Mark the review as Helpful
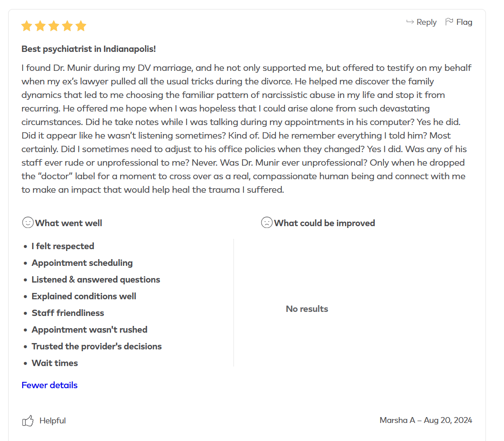This screenshot has height=441, width=504. (52, 421)
